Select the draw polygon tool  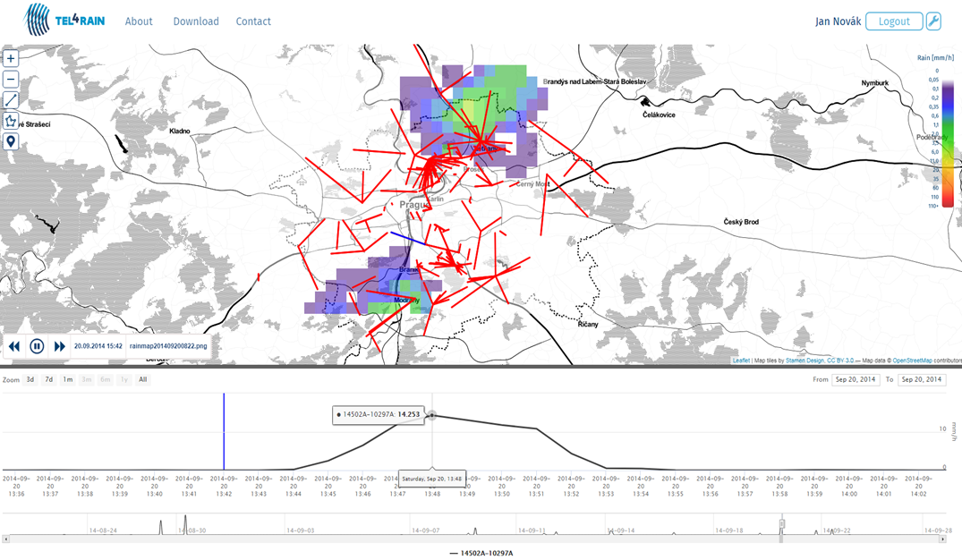coord(11,121)
